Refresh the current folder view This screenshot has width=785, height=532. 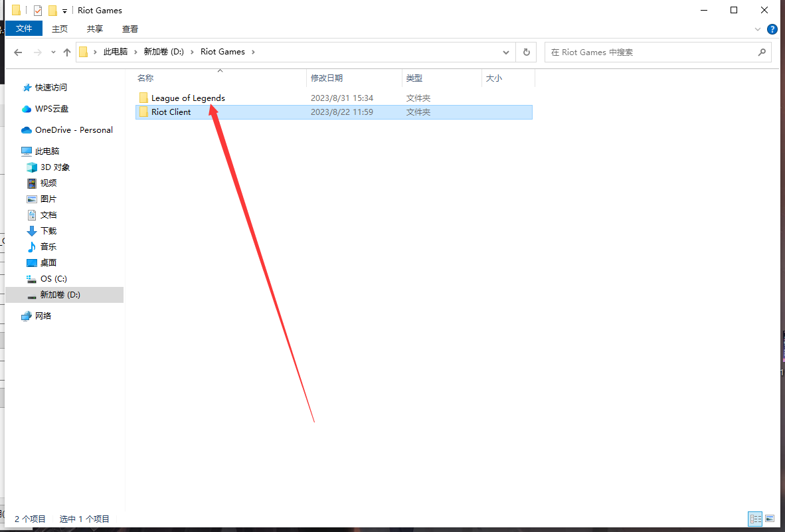tap(526, 52)
